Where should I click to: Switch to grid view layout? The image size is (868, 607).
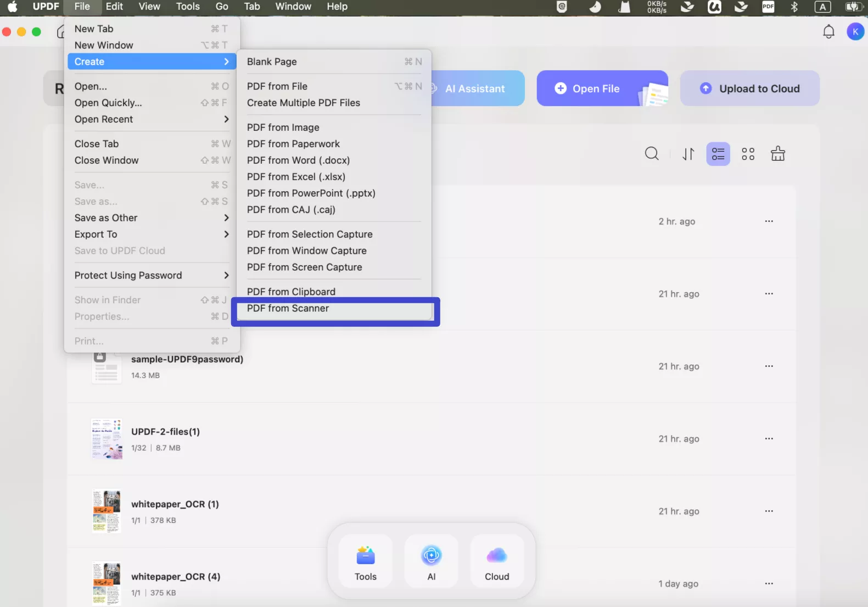[x=748, y=154]
